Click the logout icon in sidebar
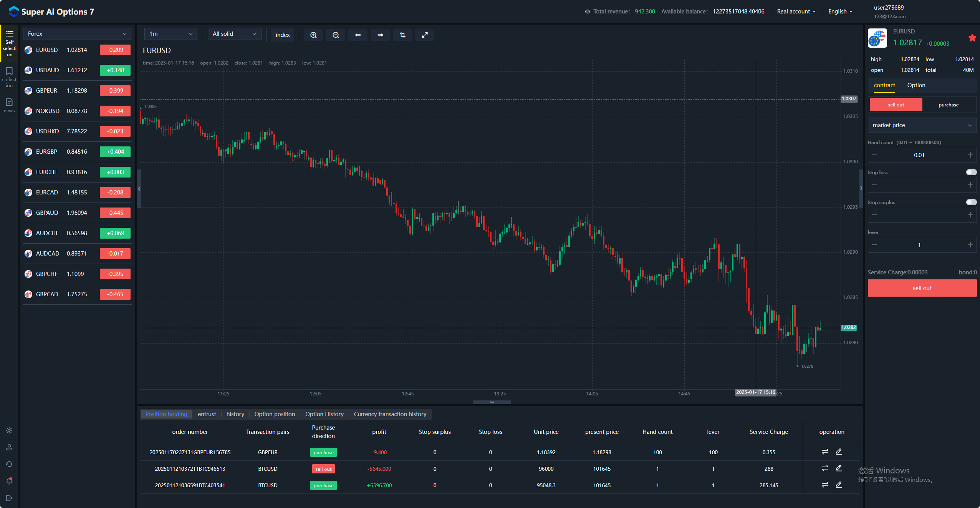The height and width of the screenshot is (508, 980). tap(9, 498)
